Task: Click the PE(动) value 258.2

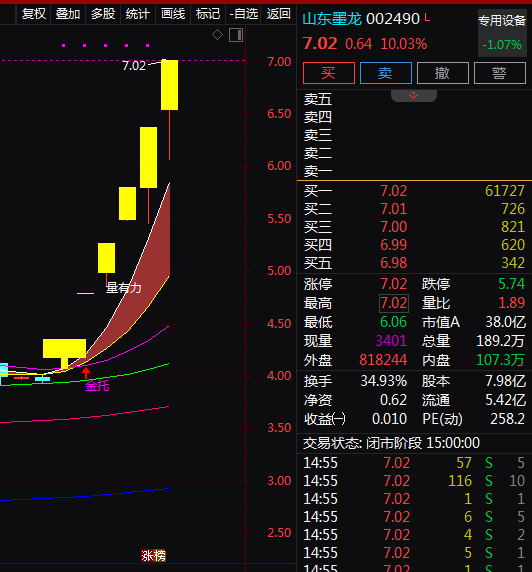Action: click(508, 419)
